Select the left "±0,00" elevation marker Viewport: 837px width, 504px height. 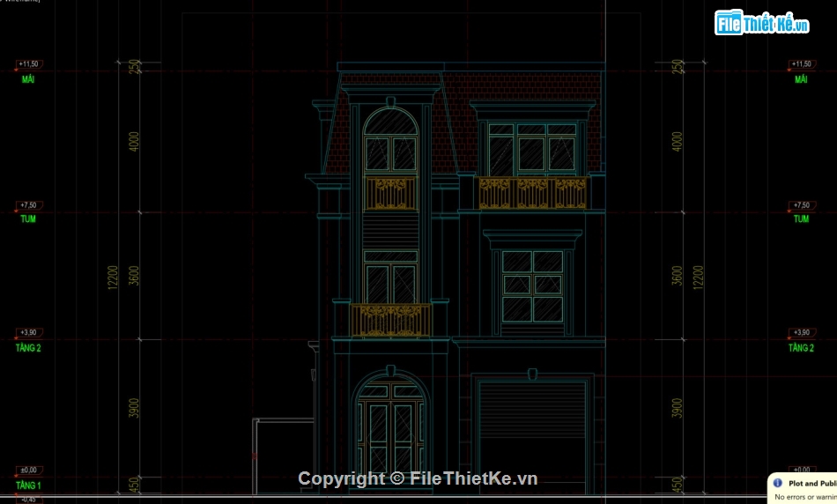[28, 470]
